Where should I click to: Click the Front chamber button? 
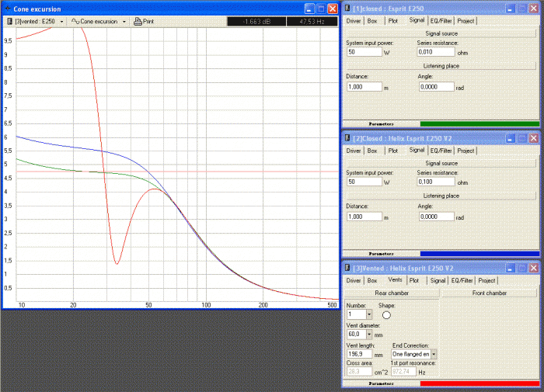click(x=490, y=293)
